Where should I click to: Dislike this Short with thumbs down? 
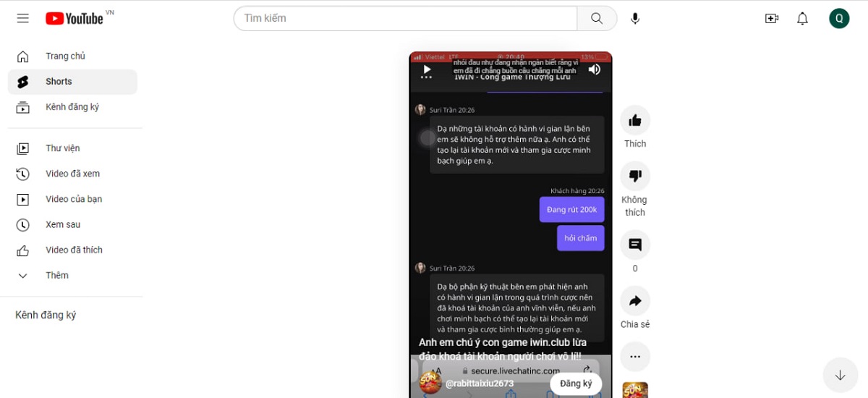pyautogui.click(x=635, y=176)
